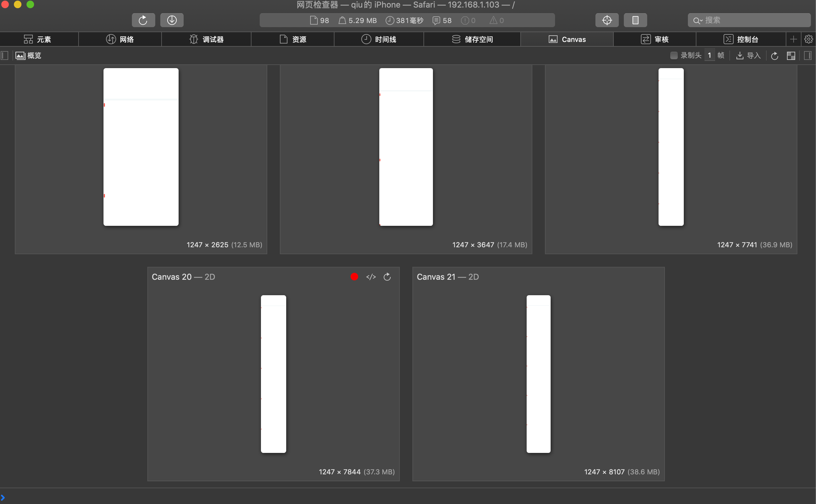The height and width of the screenshot is (504, 816).
Task: Click the download web archive button
Action: click(172, 20)
